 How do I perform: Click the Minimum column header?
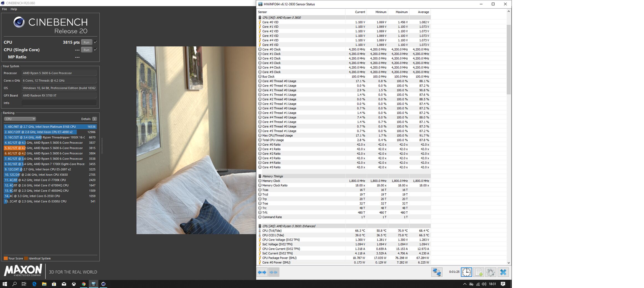tap(377, 12)
